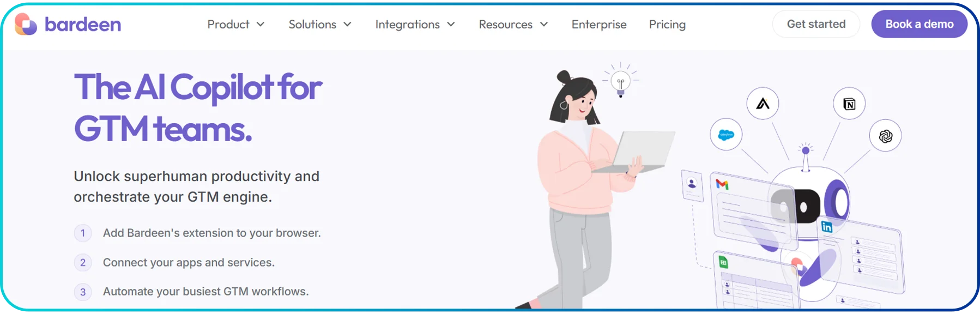Click the Salesforce cloud icon
Image resolution: width=980 pixels, height=314 pixels.
point(726,135)
